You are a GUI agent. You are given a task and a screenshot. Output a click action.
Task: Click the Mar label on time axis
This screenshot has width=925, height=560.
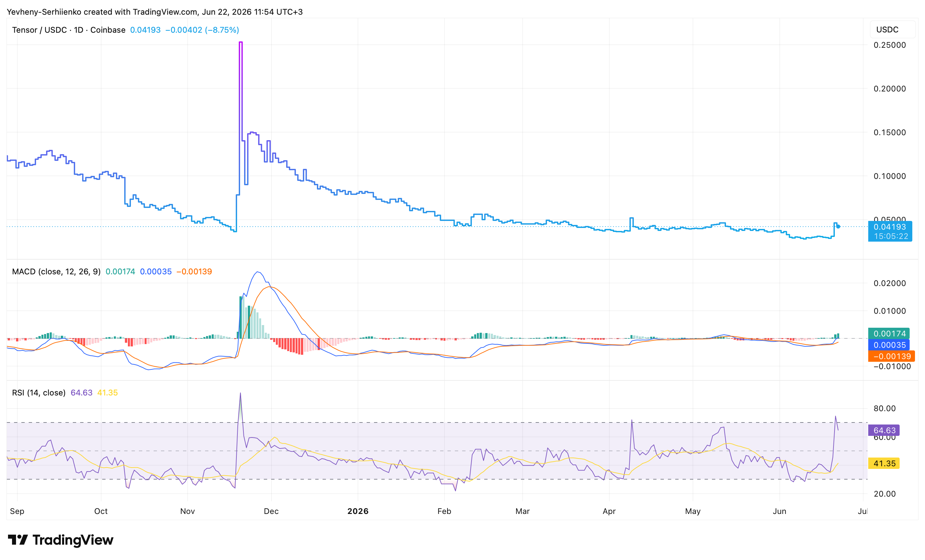tap(522, 511)
